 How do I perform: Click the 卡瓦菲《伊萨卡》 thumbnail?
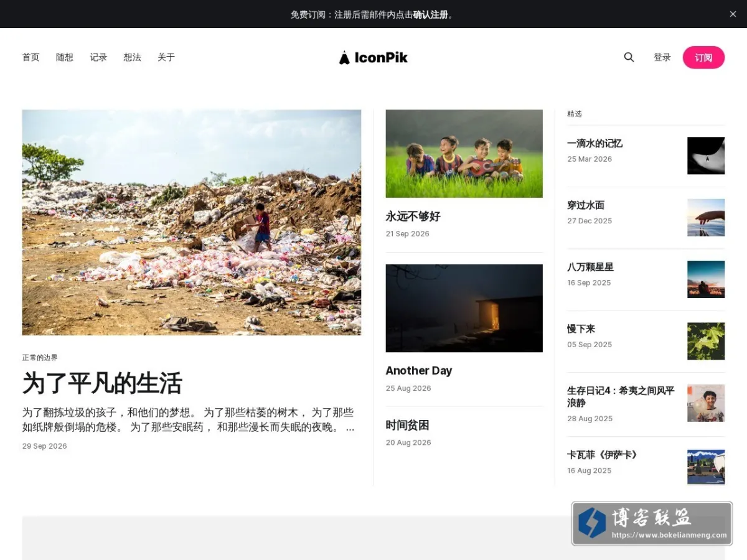[x=706, y=467]
